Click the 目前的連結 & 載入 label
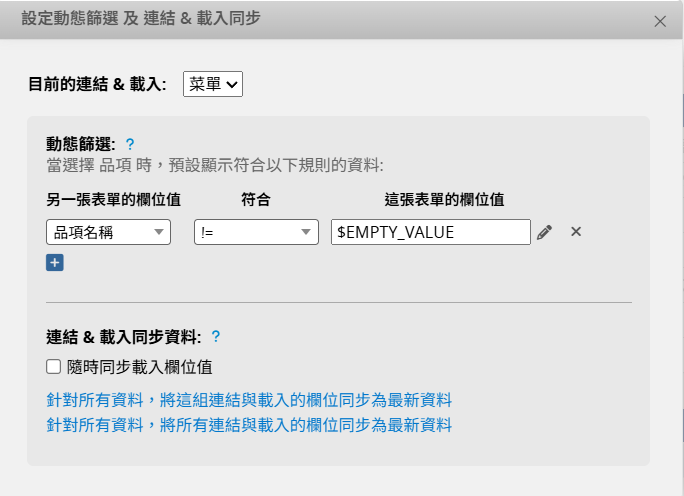This screenshot has width=684, height=496. click(97, 84)
